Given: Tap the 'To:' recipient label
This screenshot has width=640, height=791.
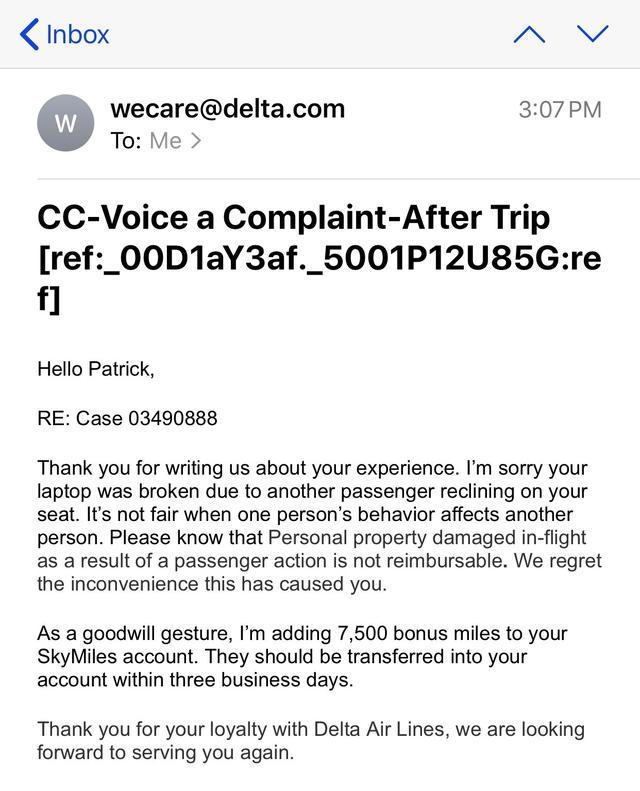Looking at the screenshot, I should point(126,141).
